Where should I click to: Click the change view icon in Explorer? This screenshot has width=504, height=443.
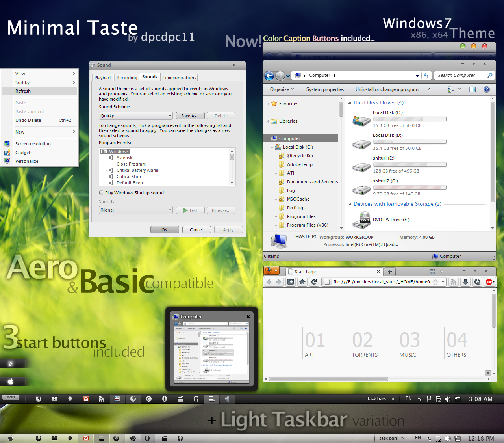coord(451,89)
